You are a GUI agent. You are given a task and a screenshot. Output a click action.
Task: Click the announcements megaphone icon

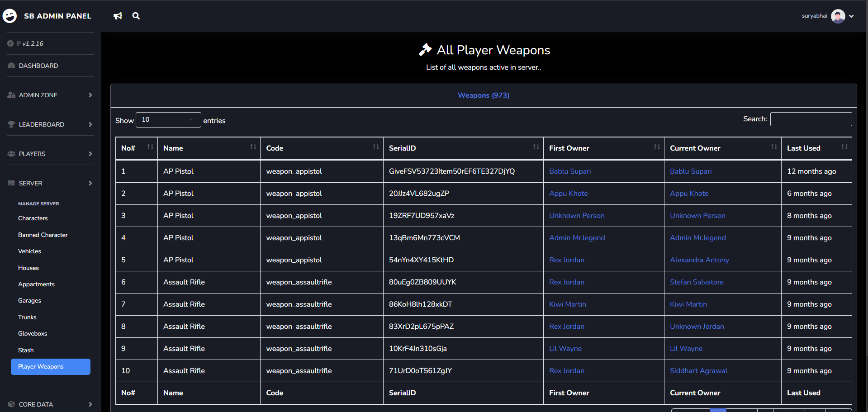coord(118,16)
